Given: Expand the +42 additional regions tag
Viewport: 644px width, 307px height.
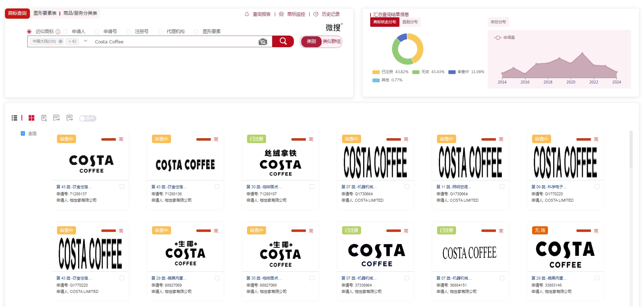Looking at the screenshot, I should [x=72, y=42].
